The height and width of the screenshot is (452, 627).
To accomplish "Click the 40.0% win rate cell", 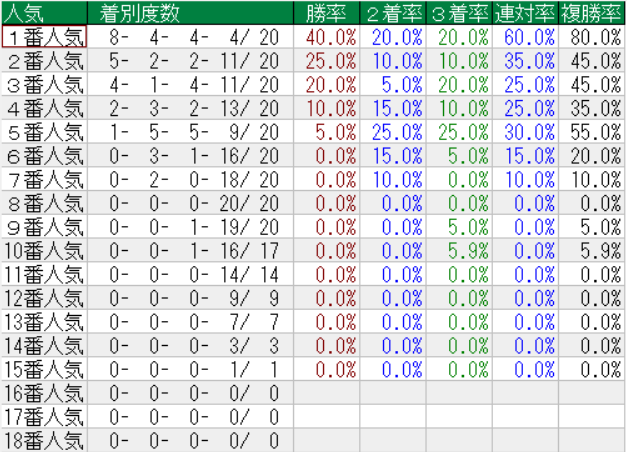I will [x=329, y=36].
